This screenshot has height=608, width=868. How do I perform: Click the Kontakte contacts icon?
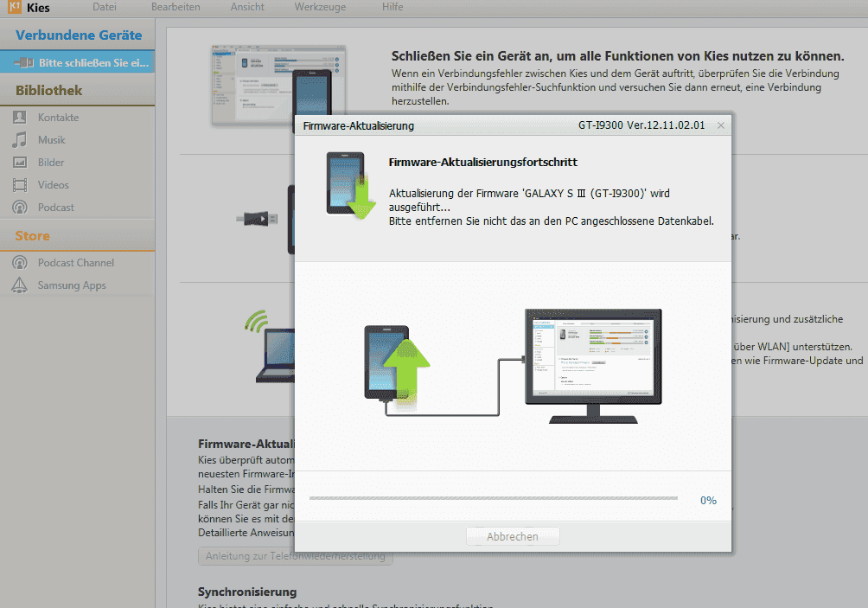[x=19, y=117]
